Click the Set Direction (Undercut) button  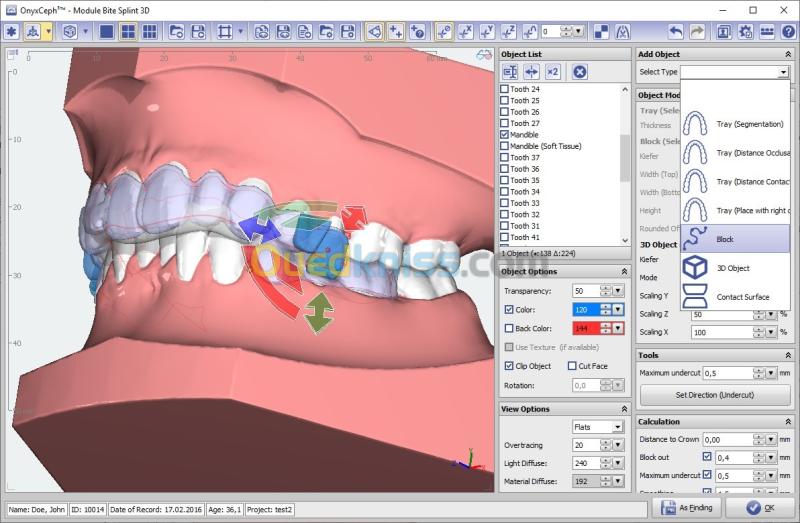714,395
